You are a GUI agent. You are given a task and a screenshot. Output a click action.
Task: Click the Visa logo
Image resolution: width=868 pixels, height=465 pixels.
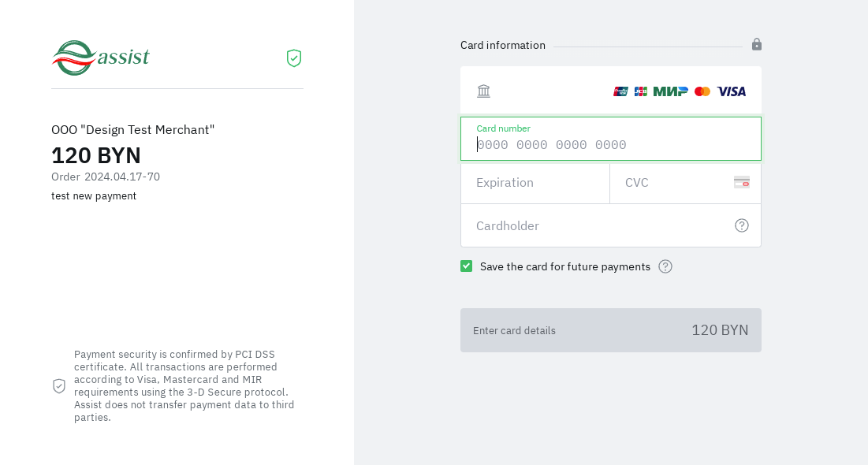(x=732, y=91)
